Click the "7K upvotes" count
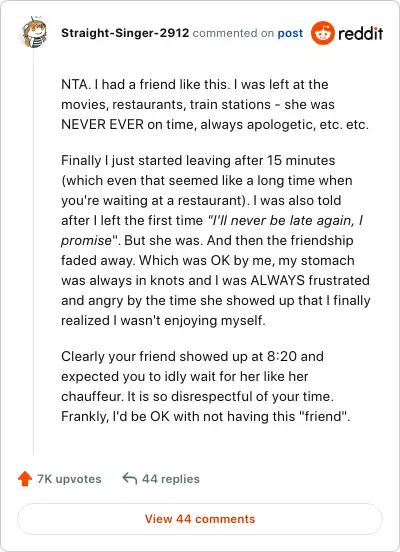 pos(69,479)
